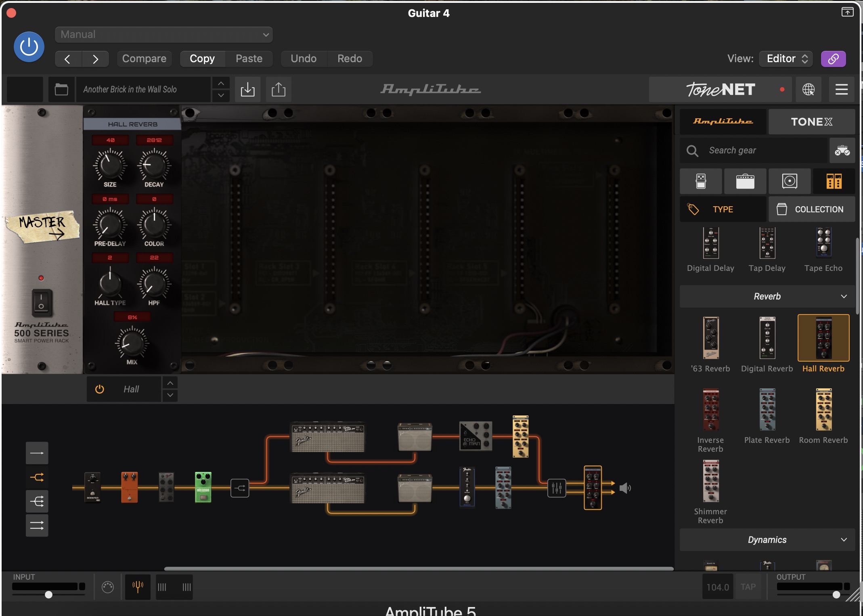The height and width of the screenshot is (616, 863).
Task: Open the Manual preset dropdown
Action: point(163,35)
